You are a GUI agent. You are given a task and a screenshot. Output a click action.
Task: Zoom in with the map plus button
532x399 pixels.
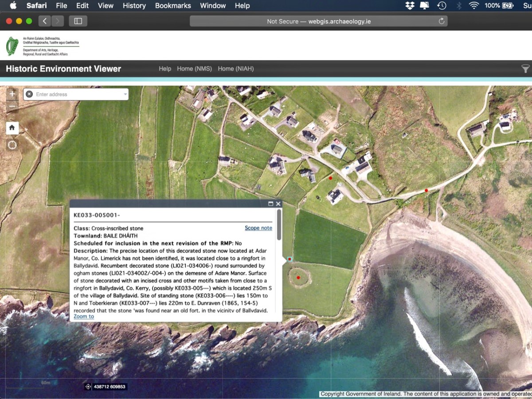click(x=12, y=94)
